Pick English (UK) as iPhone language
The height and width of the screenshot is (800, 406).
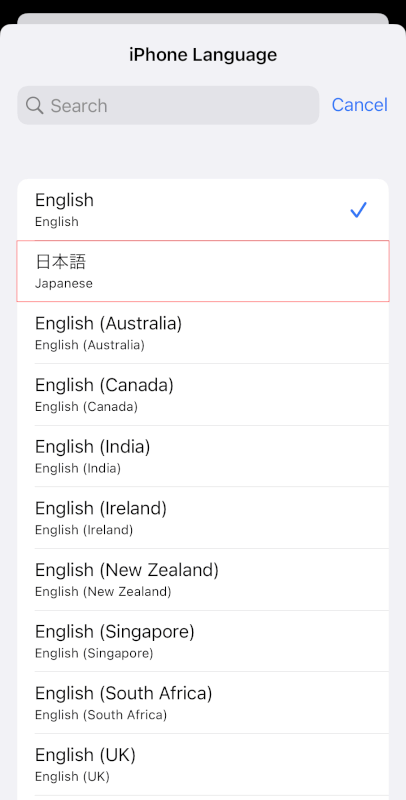click(x=203, y=765)
